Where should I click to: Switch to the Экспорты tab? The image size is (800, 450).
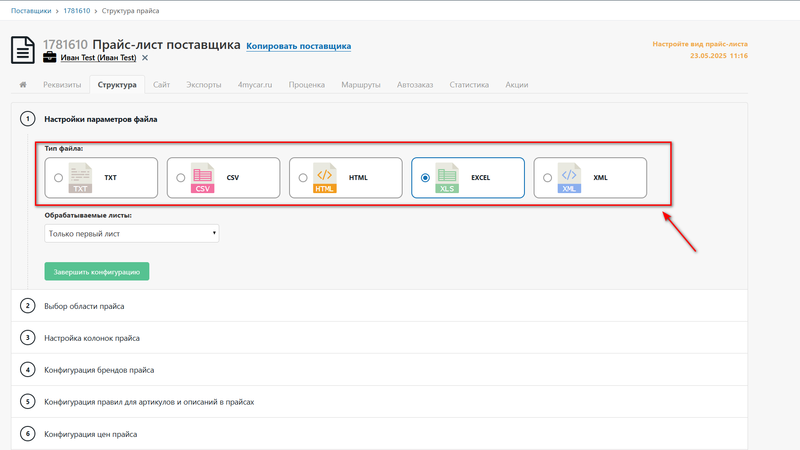click(204, 85)
